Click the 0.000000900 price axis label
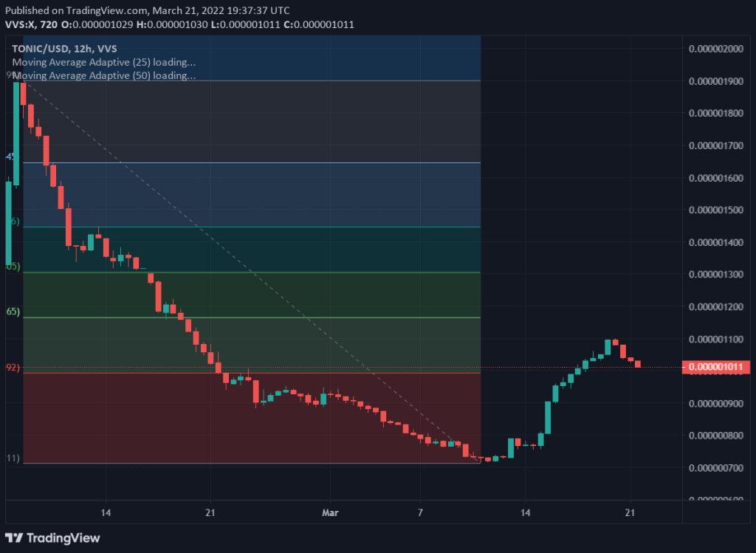 click(716, 404)
